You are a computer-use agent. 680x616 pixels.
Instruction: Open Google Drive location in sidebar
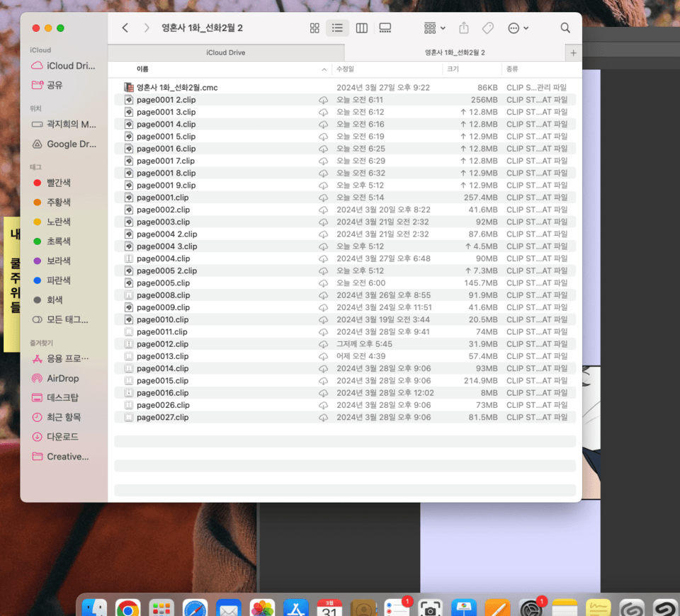pos(64,144)
